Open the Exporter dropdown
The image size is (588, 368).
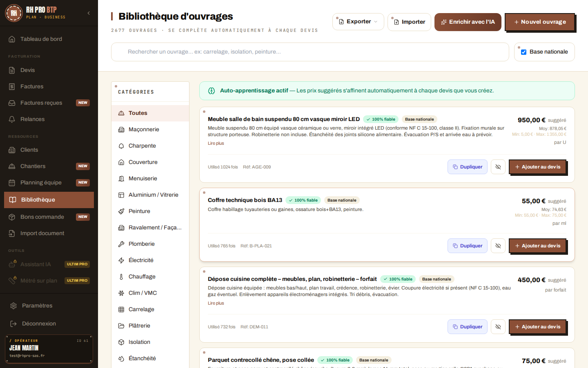[358, 22]
